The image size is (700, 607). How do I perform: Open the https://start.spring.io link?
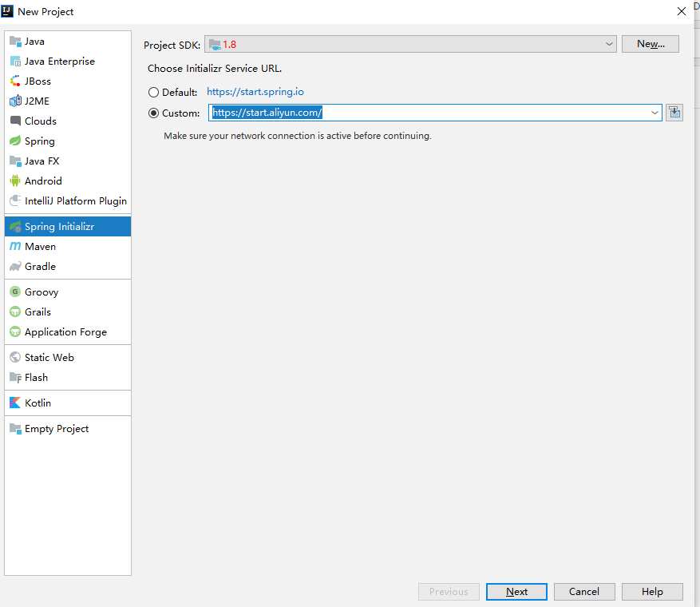[255, 92]
